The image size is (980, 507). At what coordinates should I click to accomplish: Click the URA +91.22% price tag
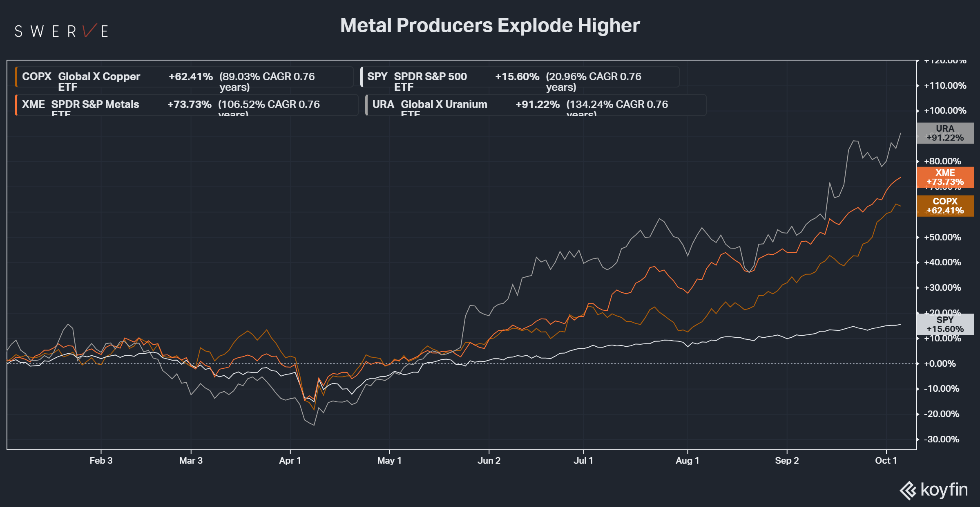945,133
